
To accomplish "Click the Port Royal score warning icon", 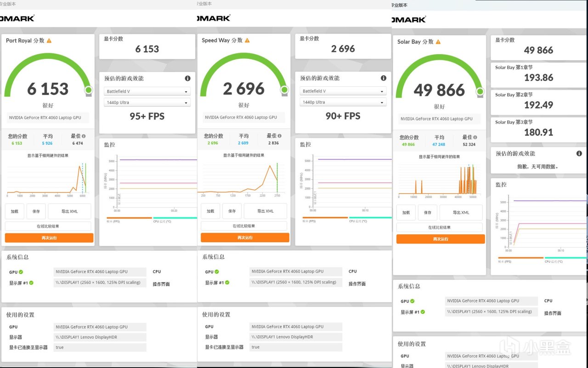I will point(49,40).
